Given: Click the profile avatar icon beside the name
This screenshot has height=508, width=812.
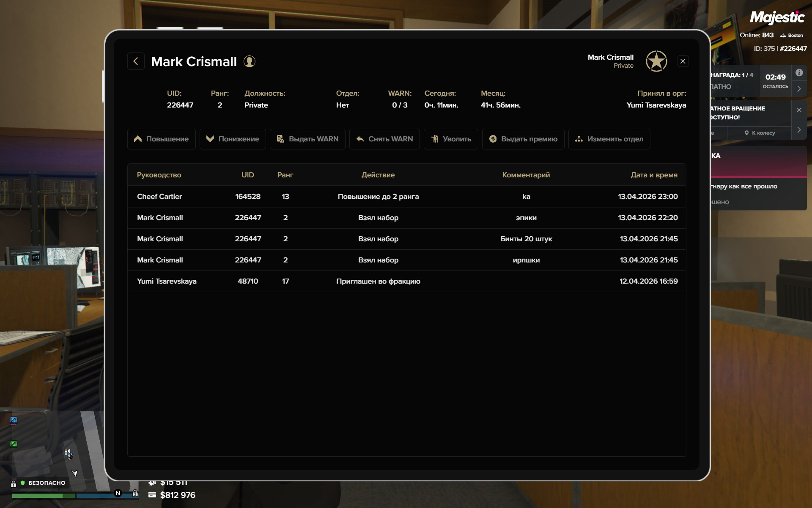Looking at the screenshot, I should tap(250, 61).
